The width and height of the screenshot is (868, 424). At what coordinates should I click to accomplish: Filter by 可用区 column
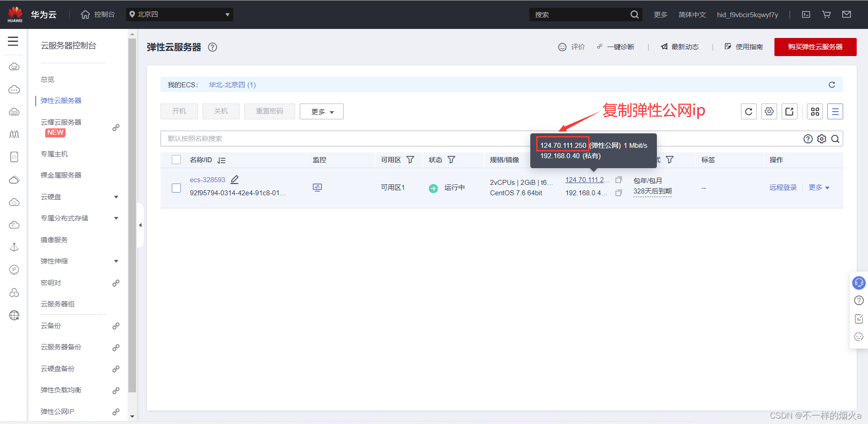410,160
